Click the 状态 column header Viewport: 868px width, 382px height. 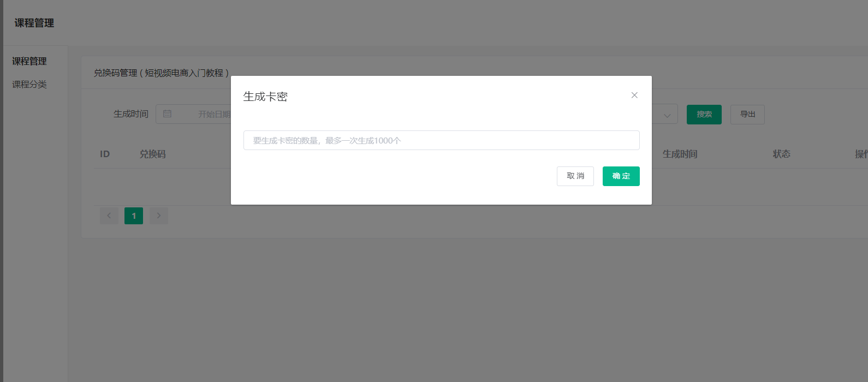(781, 154)
